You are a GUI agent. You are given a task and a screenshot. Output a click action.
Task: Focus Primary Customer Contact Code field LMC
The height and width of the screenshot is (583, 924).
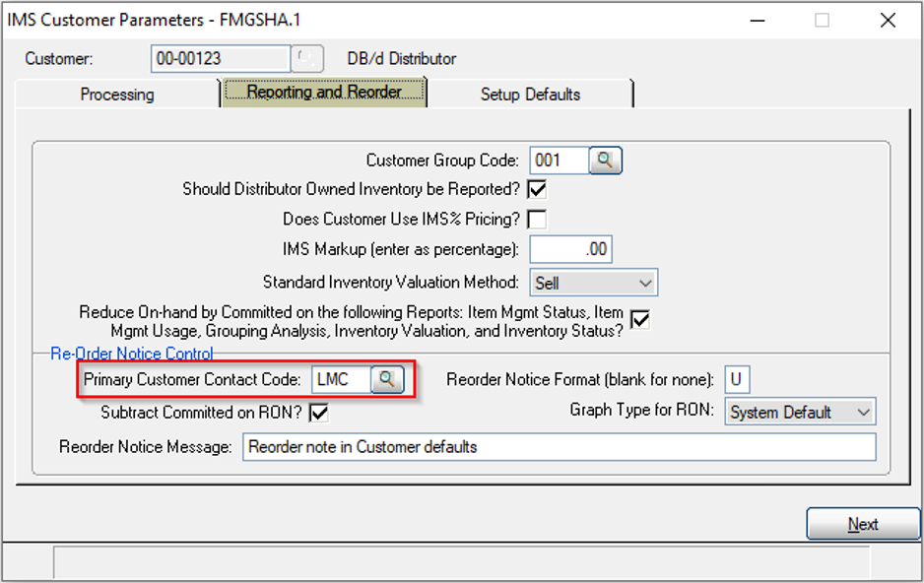[x=341, y=379]
